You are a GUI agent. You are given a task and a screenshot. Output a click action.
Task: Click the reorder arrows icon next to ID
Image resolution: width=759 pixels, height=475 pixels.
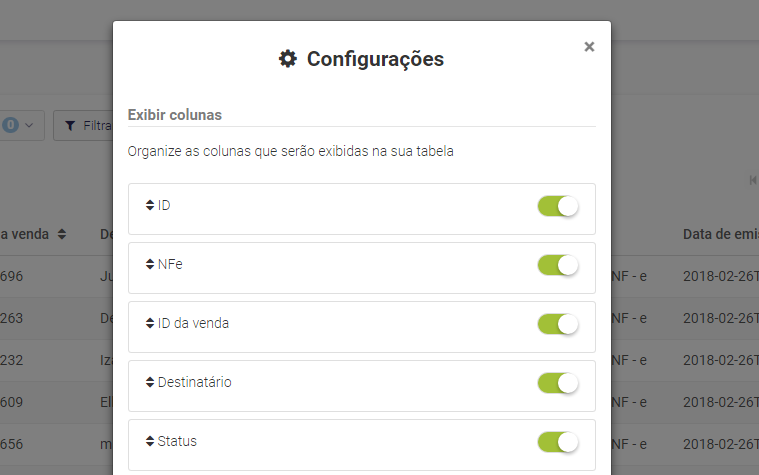[x=150, y=205]
